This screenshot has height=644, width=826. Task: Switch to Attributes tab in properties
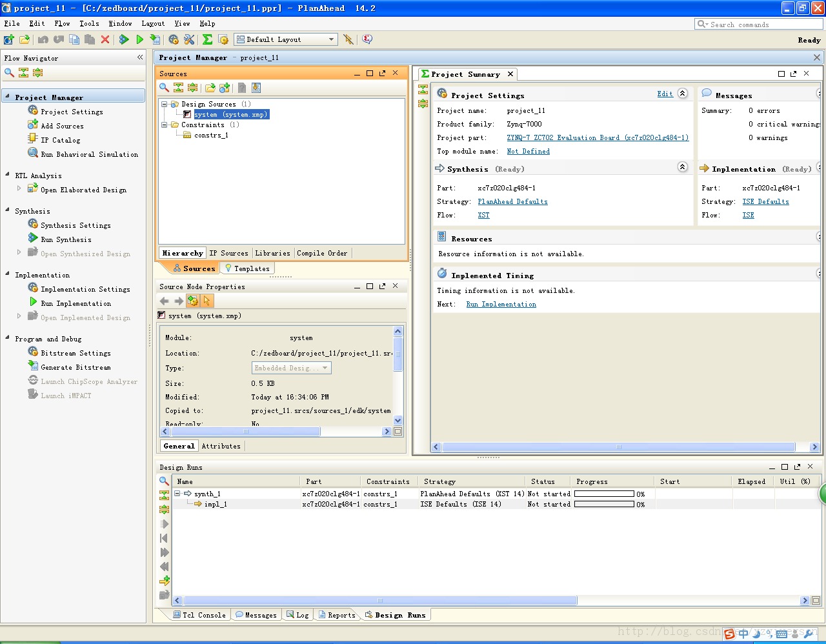(x=221, y=446)
